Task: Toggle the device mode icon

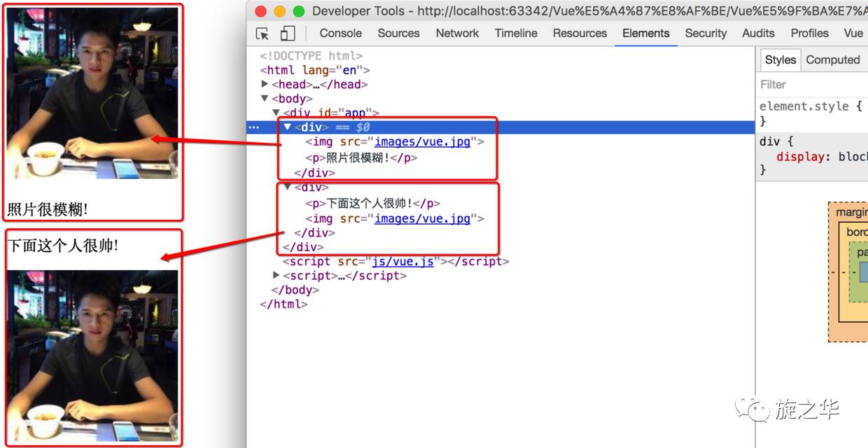Action: 287,34
